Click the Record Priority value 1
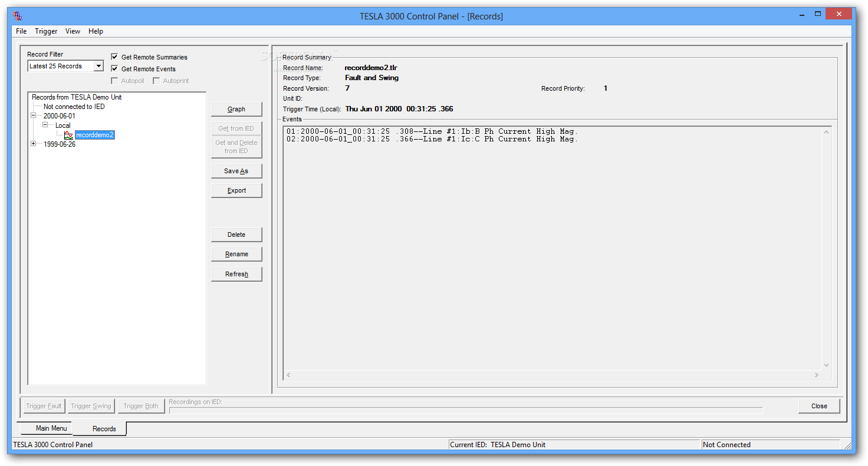 (606, 88)
